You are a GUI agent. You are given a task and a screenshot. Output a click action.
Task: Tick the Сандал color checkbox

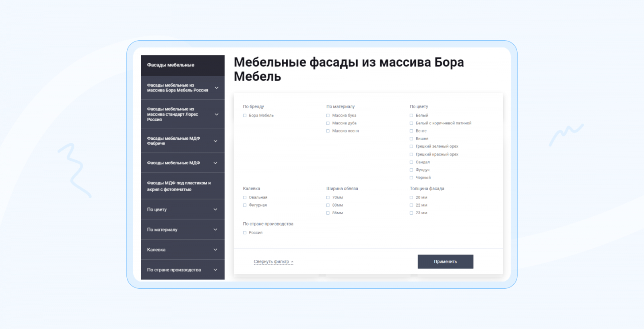pos(411,162)
